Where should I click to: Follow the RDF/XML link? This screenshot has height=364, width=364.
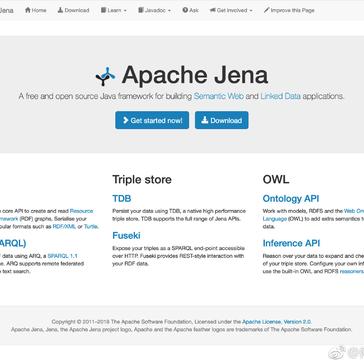coord(64,226)
